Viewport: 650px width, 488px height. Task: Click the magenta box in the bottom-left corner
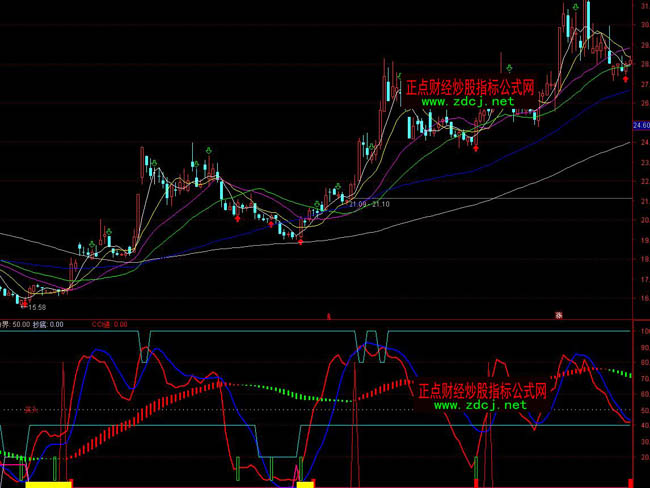[x=10, y=470]
